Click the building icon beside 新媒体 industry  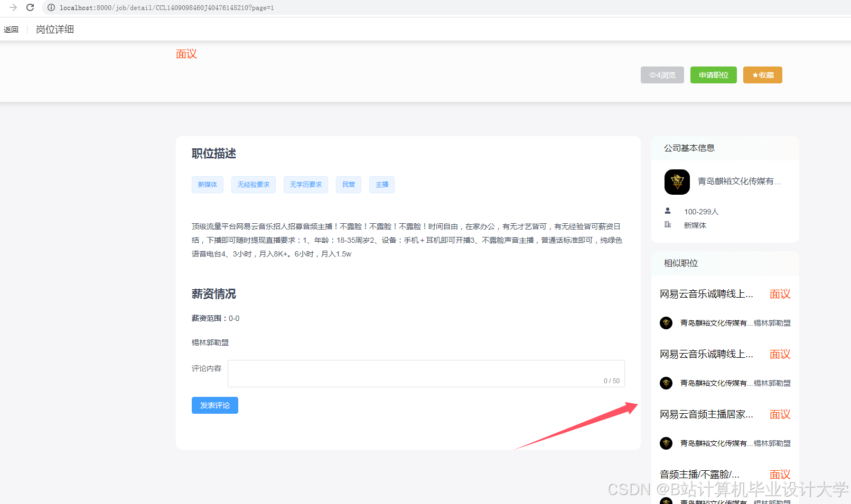click(668, 224)
